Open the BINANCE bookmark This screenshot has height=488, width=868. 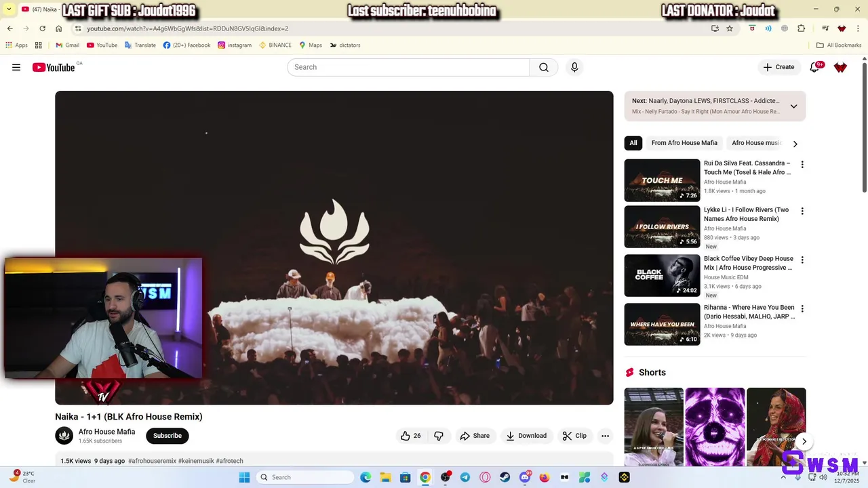[275, 45]
